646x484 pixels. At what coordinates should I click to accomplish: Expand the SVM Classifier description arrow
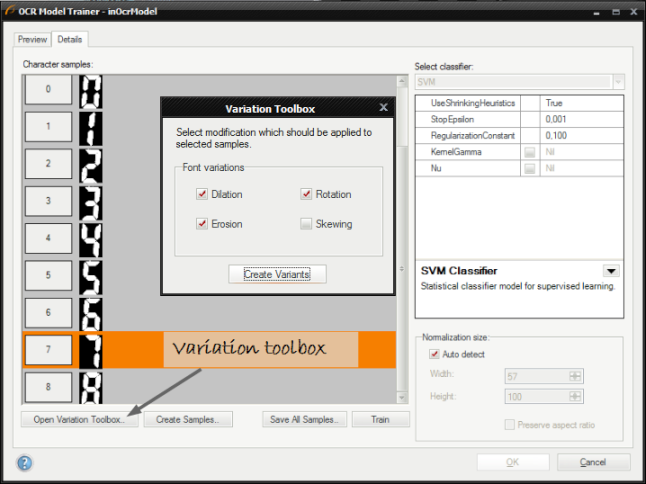pyautogui.click(x=610, y=270)
